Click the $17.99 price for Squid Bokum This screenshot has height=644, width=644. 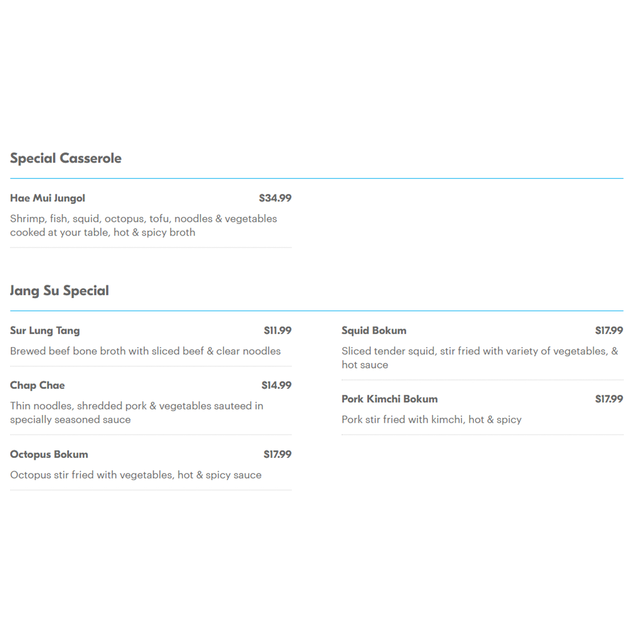609,330
